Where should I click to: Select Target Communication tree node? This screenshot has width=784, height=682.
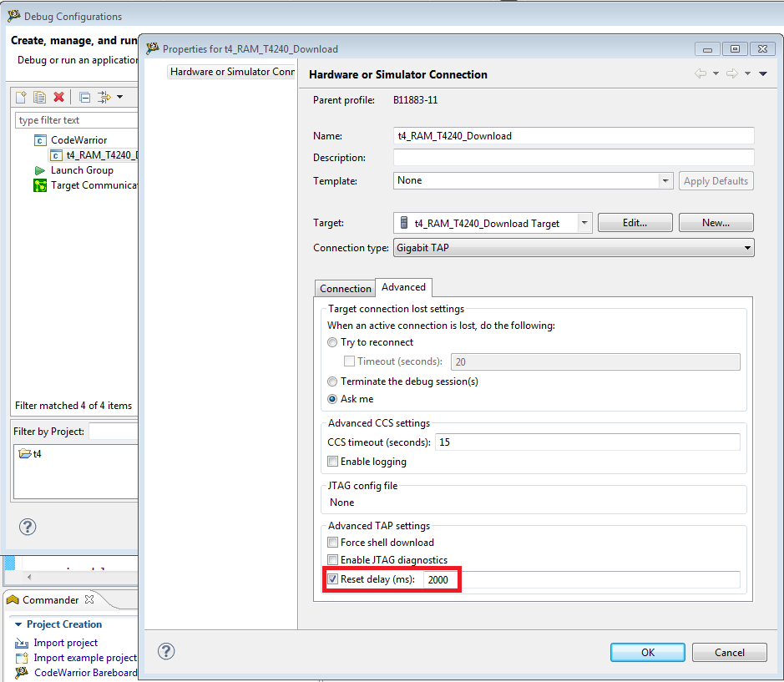[85, 185]
